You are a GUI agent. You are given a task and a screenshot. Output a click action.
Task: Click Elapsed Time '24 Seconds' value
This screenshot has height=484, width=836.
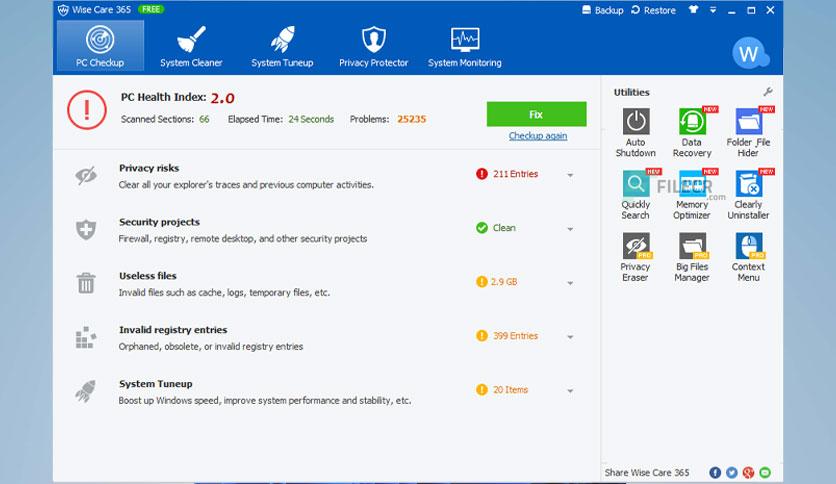311,119
